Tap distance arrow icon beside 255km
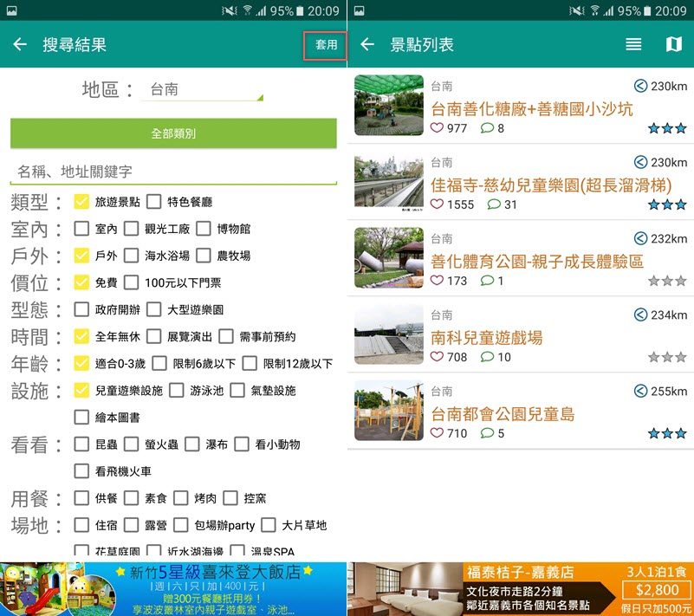 640,391
